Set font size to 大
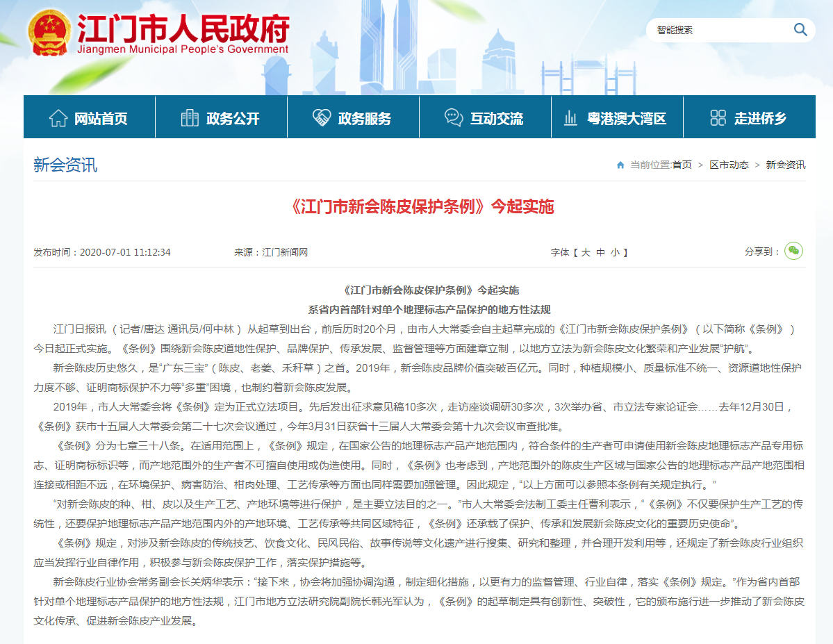The height and width of the screenshot is (644, 833). (586, 252)
